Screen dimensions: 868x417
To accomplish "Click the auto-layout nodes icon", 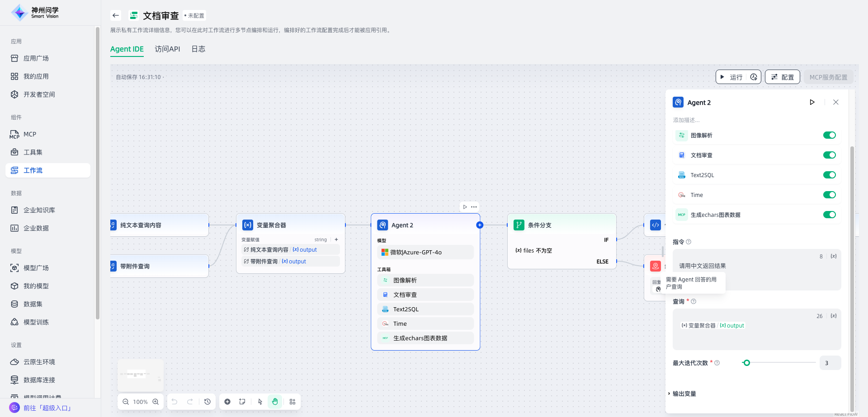I will click(292, 402).
